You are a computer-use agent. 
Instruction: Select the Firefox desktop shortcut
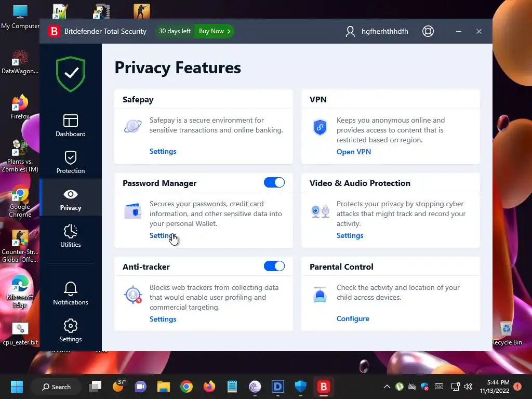(x=20, y=107)
